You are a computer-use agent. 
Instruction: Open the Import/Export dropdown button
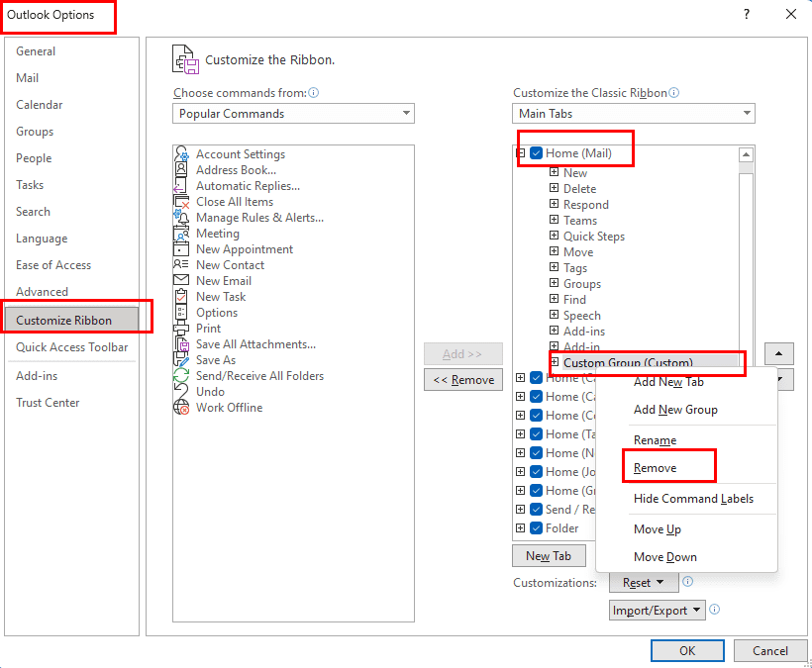[658, 610]
